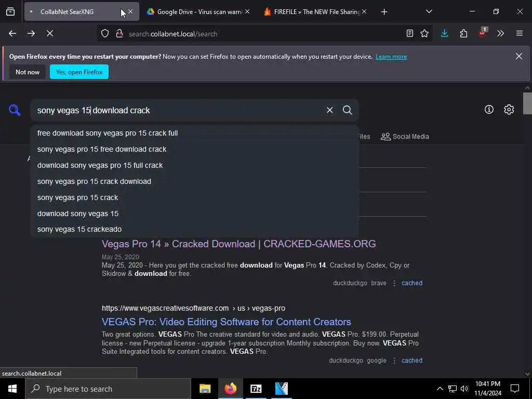Open the network tray icon
This screenshot has height=399, width=532.
453,389
